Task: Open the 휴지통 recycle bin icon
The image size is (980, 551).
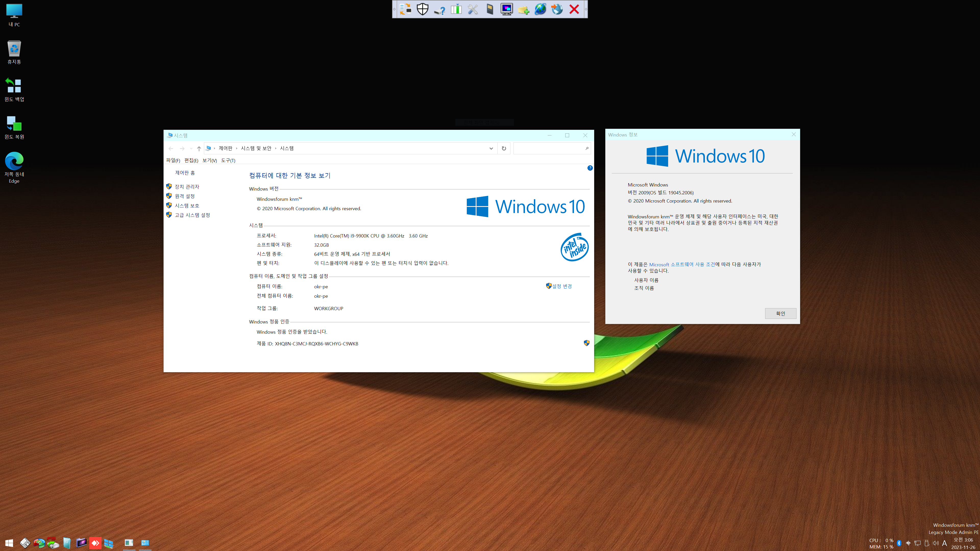Action: coord(14,52)
